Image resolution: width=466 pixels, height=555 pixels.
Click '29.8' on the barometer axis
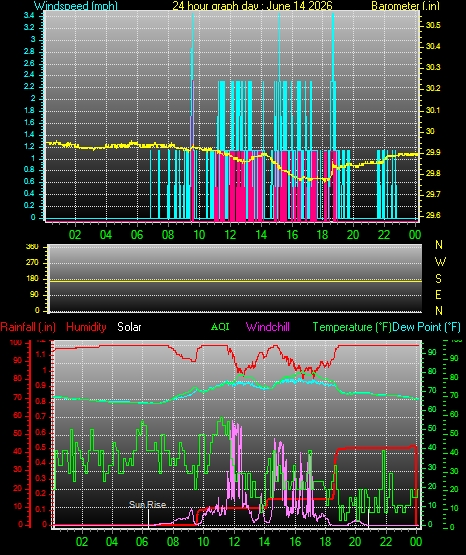pyautogui.click(x=433, y=173)
